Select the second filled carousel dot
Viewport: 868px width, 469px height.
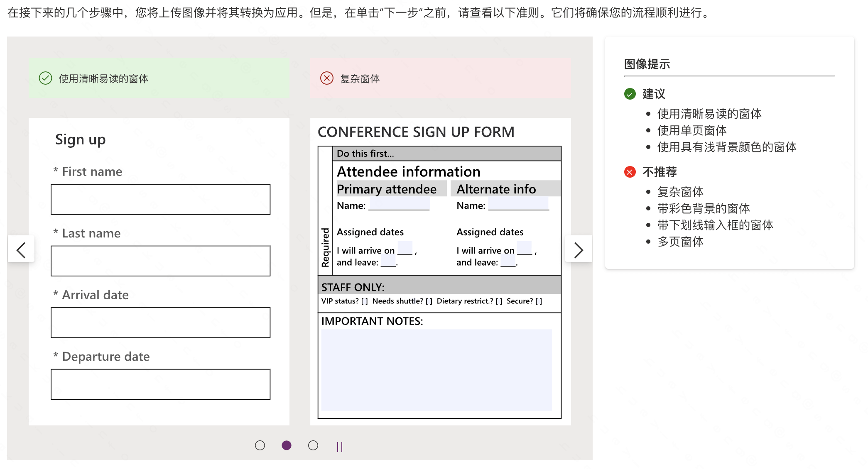[287, 445]
